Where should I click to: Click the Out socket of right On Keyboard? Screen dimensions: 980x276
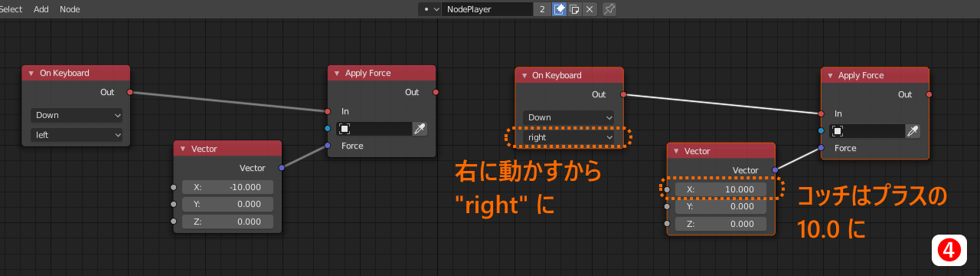click(x=622, y=94)
